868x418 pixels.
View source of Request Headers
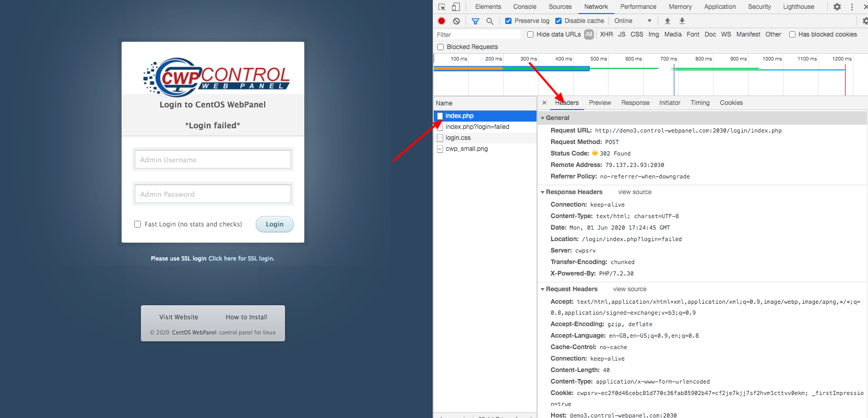(629, 289)
